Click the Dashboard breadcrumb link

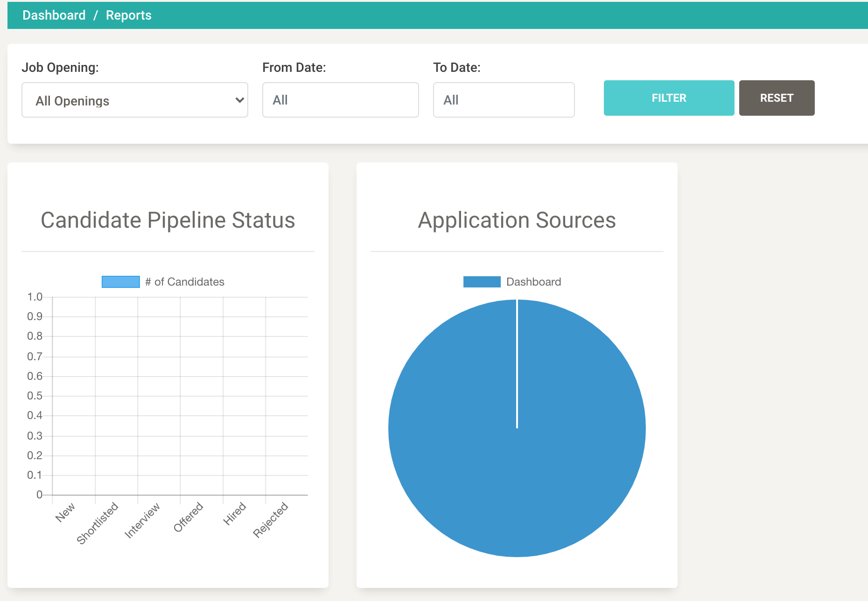point(54,15)
